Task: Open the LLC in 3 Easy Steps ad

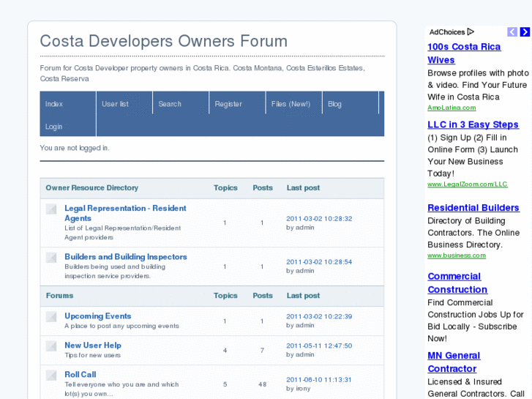Action: [473, 124]
